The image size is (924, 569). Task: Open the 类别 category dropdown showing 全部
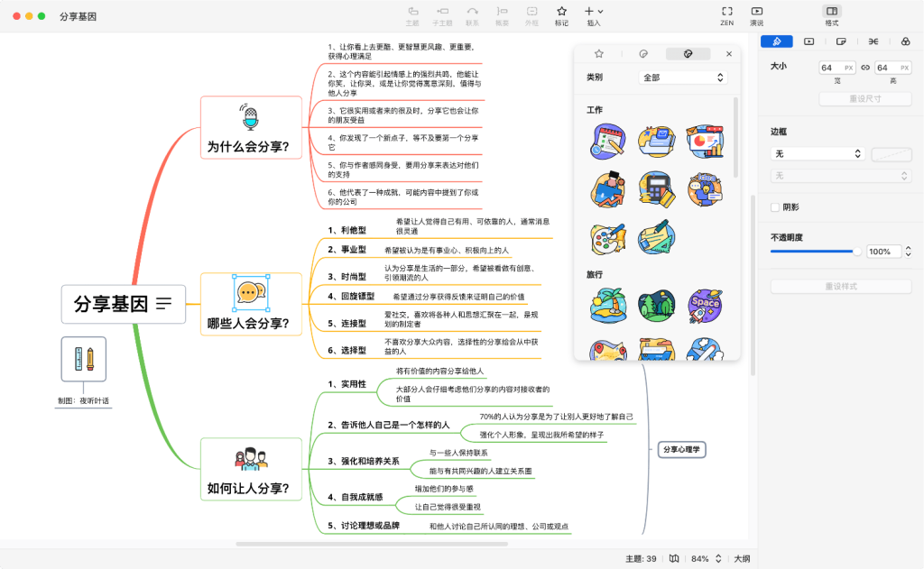(x=683, y=77)
